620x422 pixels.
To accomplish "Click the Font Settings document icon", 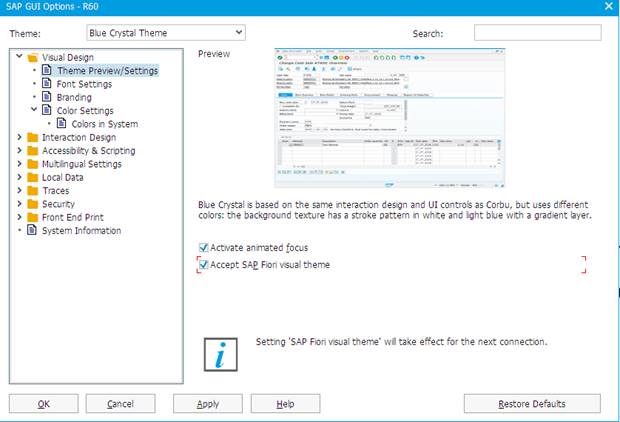I will [x=47, y=84].
